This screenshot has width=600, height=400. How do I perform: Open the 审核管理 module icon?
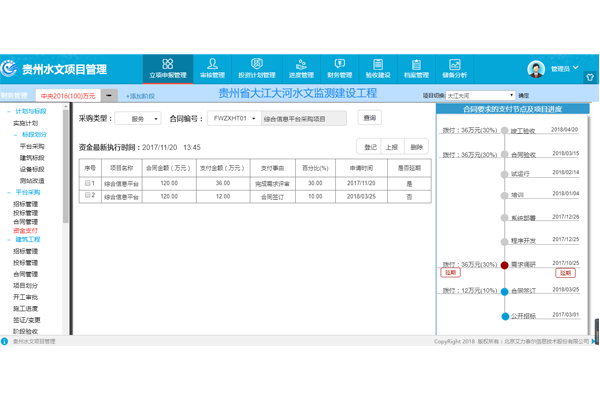click(x=212, y=66)
